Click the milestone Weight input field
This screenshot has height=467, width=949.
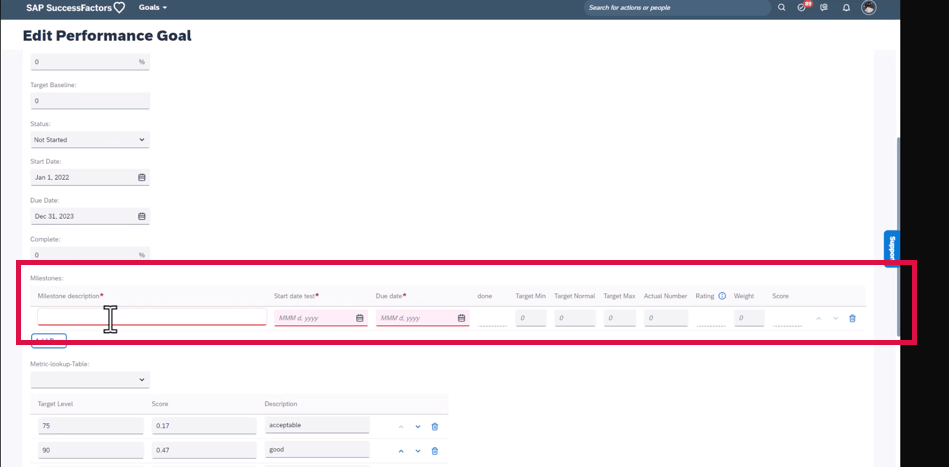[x=749, y=318]
